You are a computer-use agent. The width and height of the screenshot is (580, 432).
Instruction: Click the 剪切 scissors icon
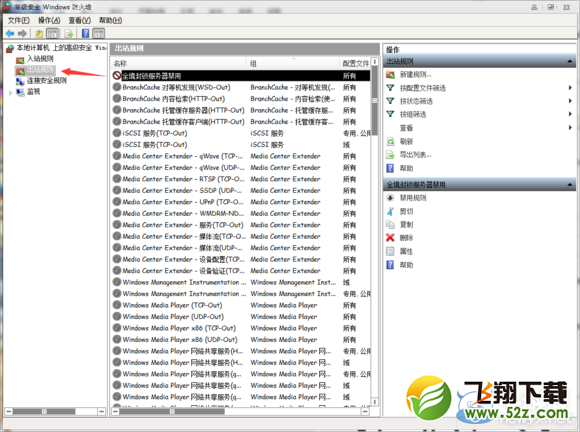point(390,211)
